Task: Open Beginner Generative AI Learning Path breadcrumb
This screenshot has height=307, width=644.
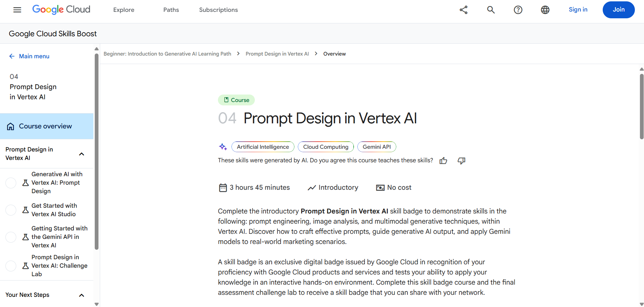Action: [x=167, y=54]
